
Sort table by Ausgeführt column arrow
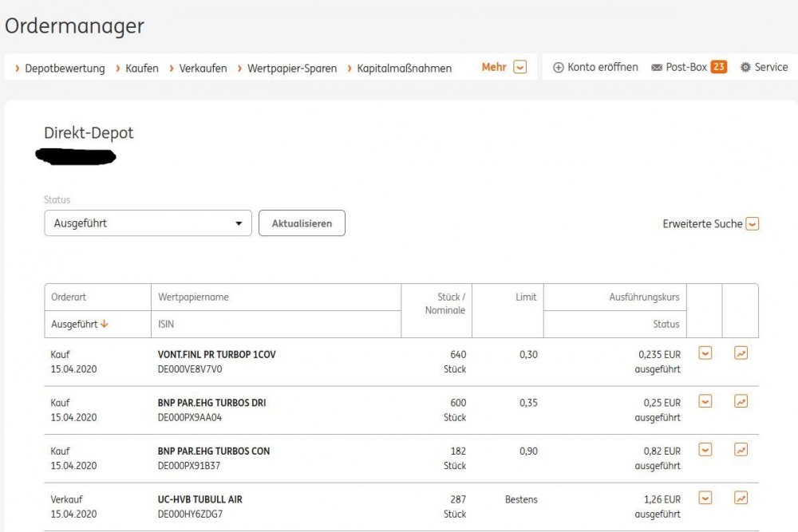(x=105, y=324)
